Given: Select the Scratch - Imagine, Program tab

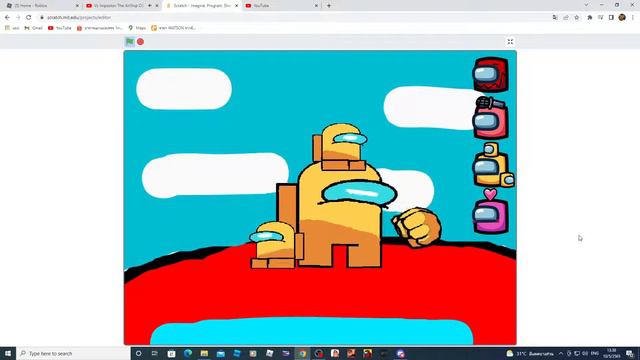Looking at the screenshot, I should 202,6.
